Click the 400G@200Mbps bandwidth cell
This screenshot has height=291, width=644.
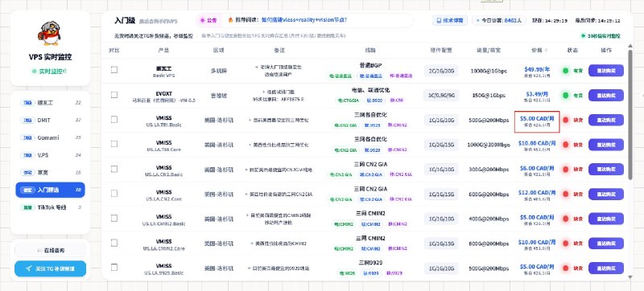488,219
